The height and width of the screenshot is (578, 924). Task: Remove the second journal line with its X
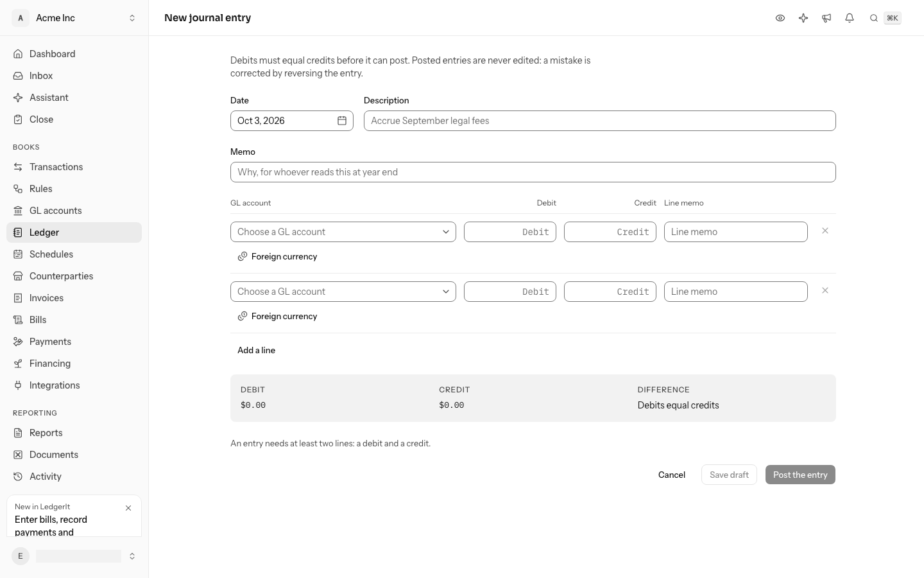click(x=825, y=290)
